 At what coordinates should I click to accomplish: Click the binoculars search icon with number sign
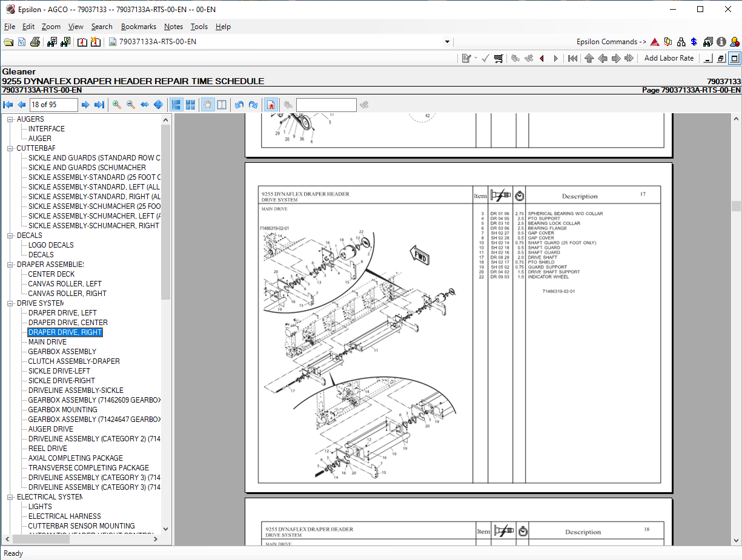click(52, 42)
